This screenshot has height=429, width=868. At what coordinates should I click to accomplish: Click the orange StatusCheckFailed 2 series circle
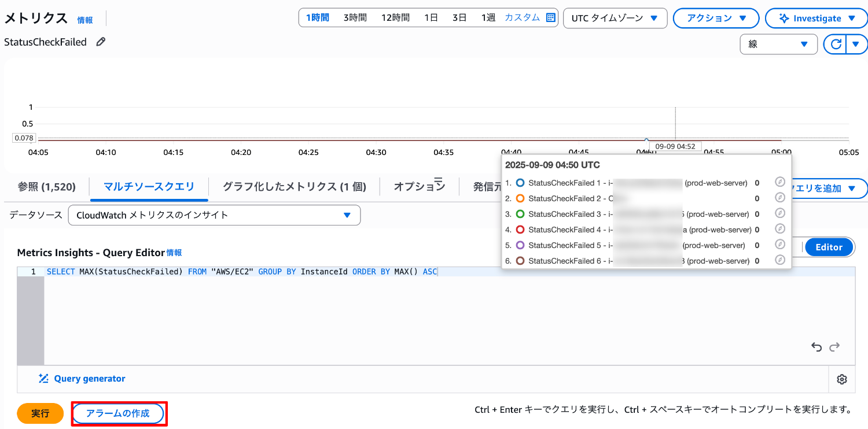[x=520, y=198]
